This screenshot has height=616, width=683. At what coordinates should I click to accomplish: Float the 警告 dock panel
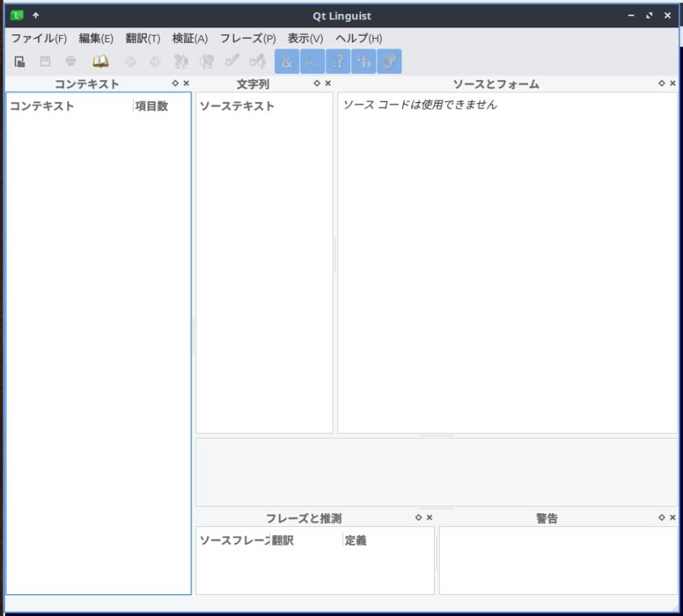click(661, 517)
